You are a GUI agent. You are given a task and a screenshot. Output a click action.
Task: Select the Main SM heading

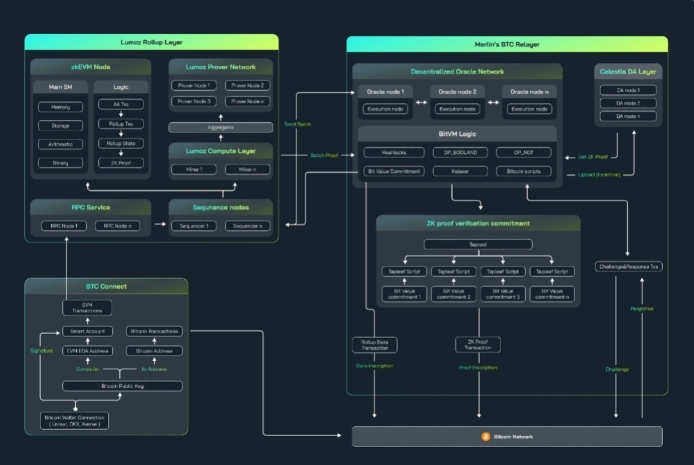pyautogui.click(x=60, y=87)
